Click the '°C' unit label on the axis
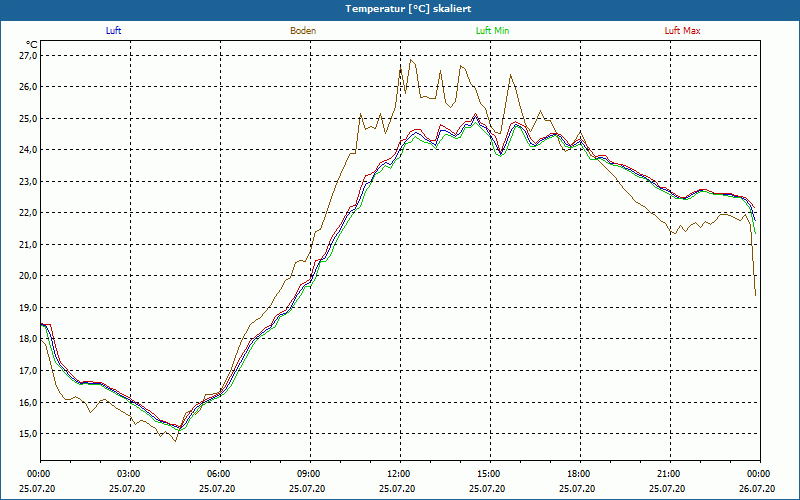Screen dimensions: 800x500 tap(32, 45)
